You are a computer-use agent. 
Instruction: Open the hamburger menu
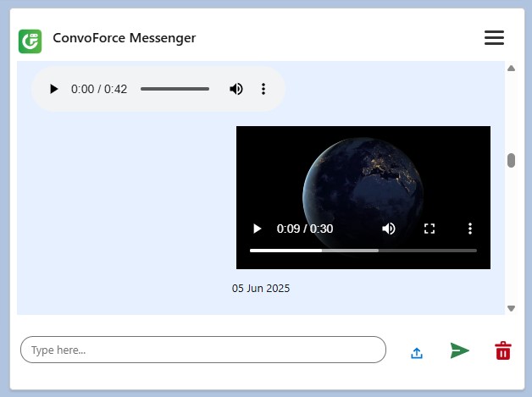[494, 38]
